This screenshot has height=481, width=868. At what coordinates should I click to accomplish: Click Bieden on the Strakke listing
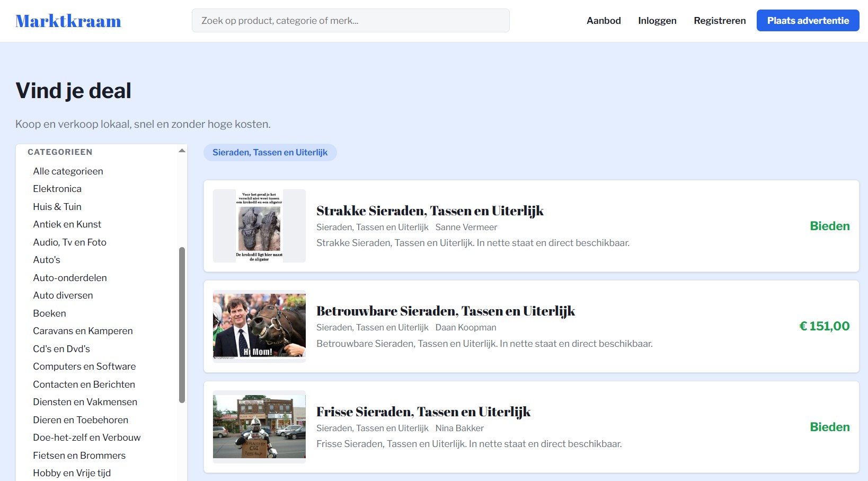(829, 226)
